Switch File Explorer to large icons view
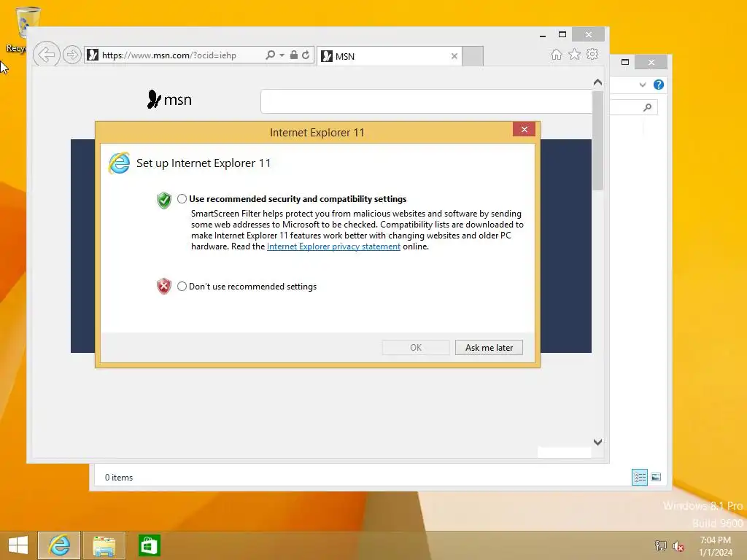 pos(656,477)
